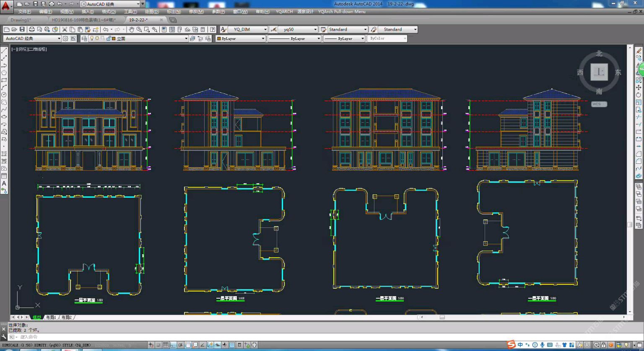Screen dimensions: 644x351
Task: Select the Line draw tool
Action: click(x=4, y=51)
